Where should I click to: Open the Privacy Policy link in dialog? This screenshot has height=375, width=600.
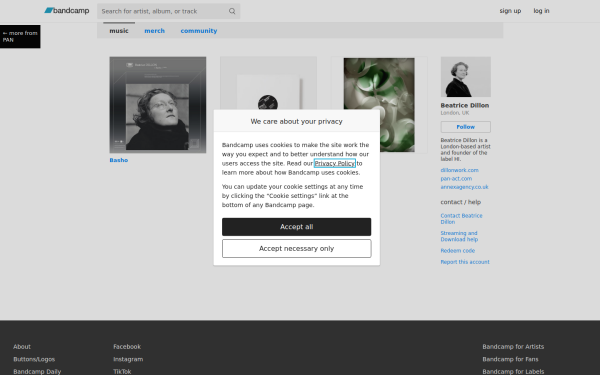point(334,163)
